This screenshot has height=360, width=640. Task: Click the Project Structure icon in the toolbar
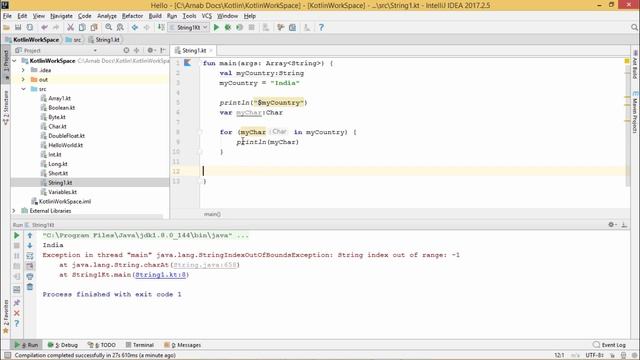[x=292, y=27]
